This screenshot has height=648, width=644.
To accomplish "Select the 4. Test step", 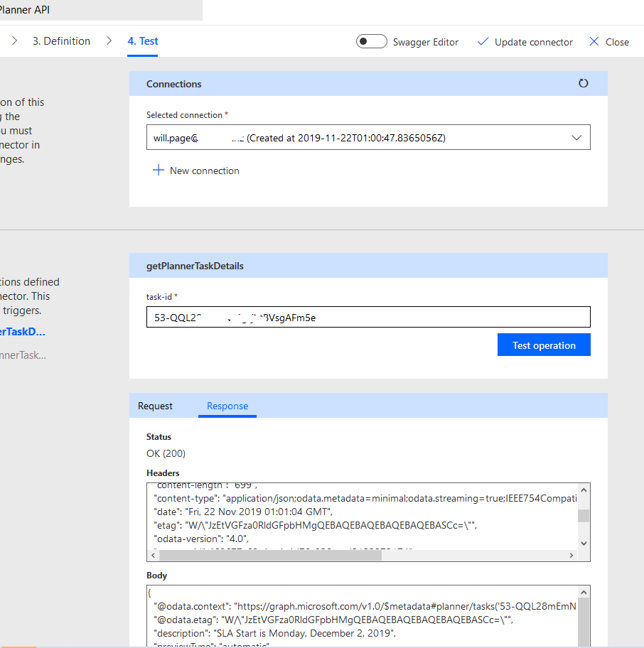I will point(143,41).
